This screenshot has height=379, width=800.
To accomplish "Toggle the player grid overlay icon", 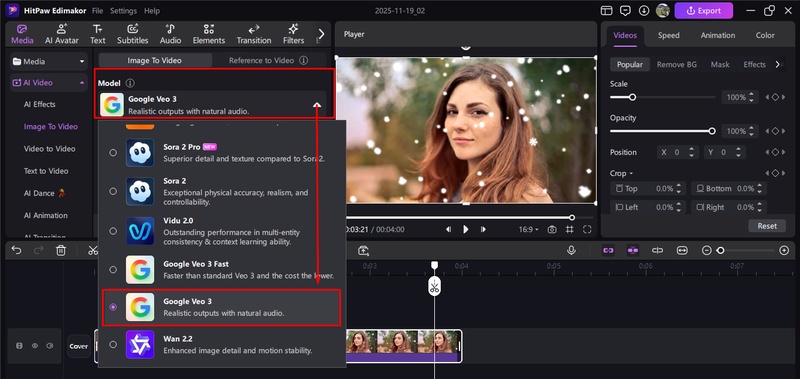I will click(x=569, y=230).
